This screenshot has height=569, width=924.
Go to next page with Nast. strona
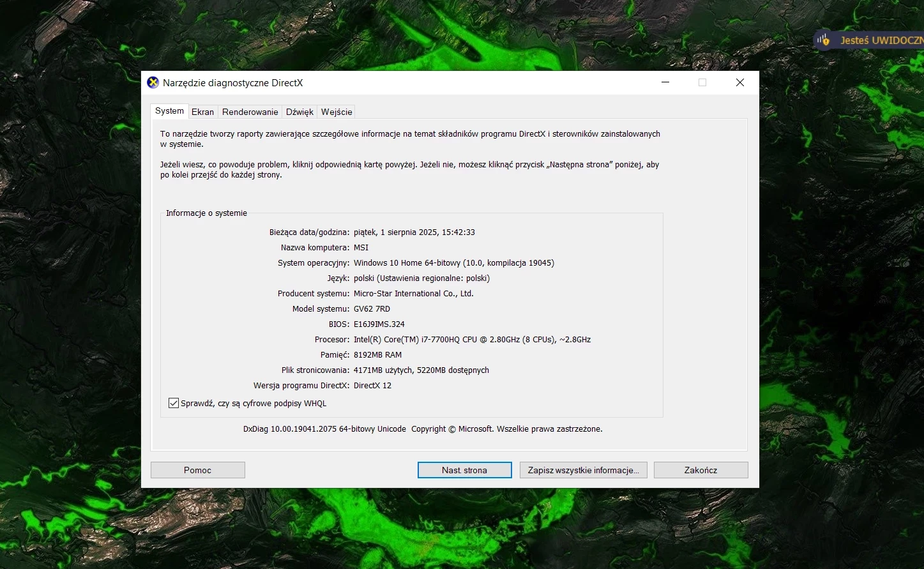tap(465, 470)
